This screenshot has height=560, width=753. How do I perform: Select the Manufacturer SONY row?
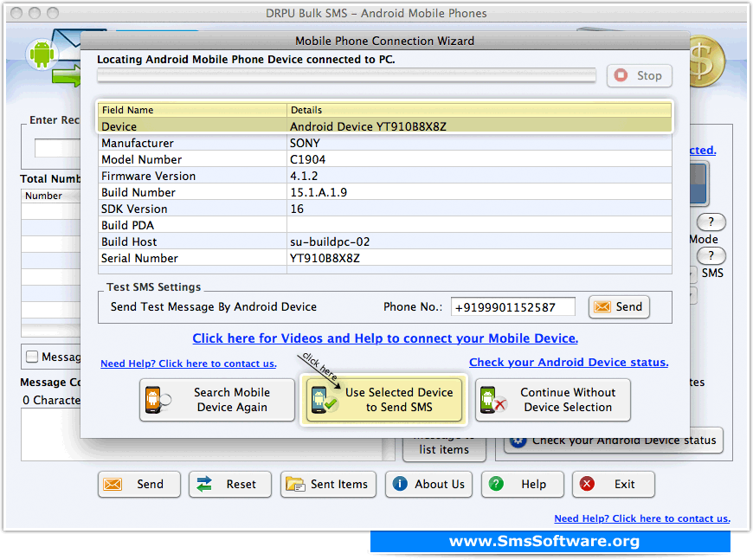click(x=384, y=143)
